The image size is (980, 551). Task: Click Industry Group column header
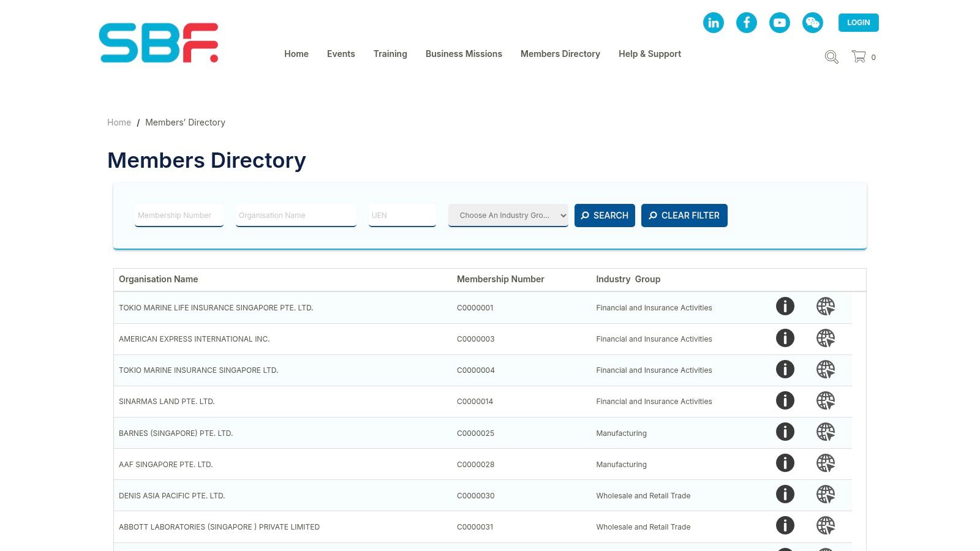pos(628,279)
